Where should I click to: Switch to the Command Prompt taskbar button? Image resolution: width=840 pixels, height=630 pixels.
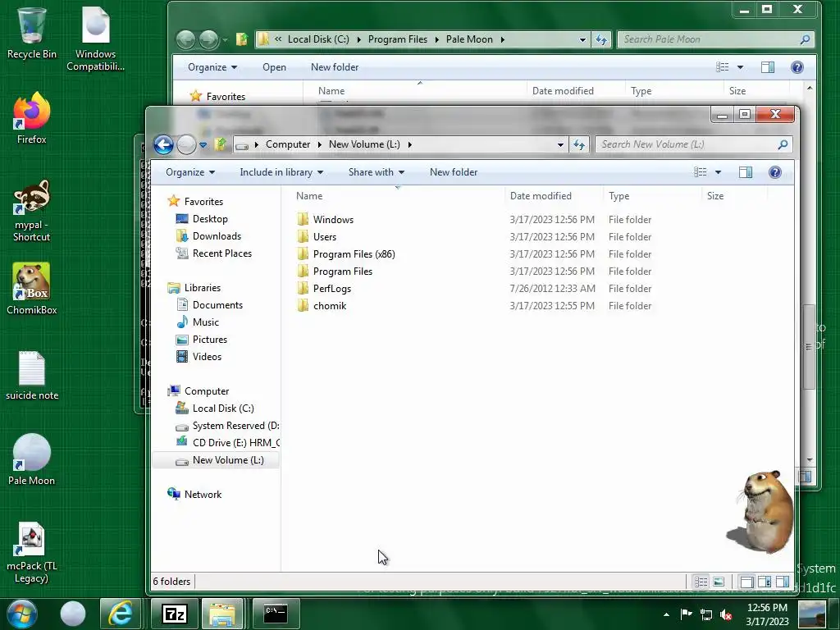[276, 614]
